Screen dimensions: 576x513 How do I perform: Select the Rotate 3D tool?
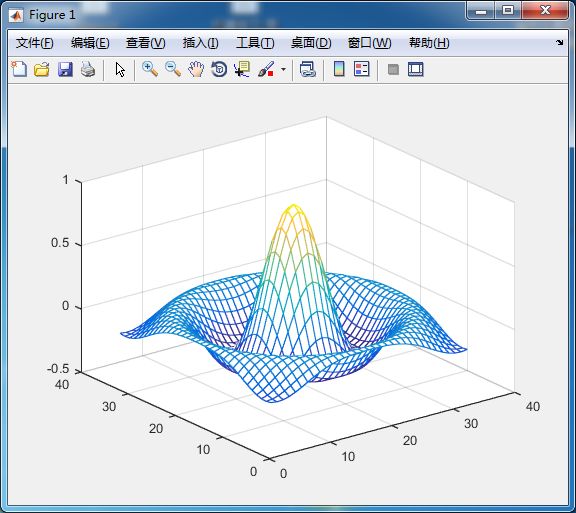coord(219,69)
